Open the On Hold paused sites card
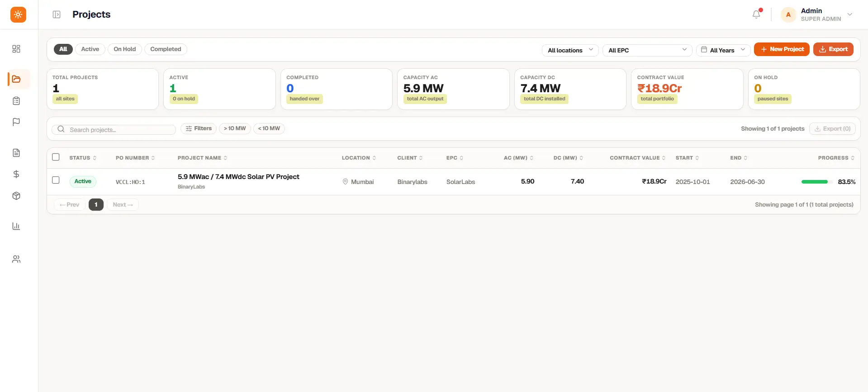 (x=804, y=89)
